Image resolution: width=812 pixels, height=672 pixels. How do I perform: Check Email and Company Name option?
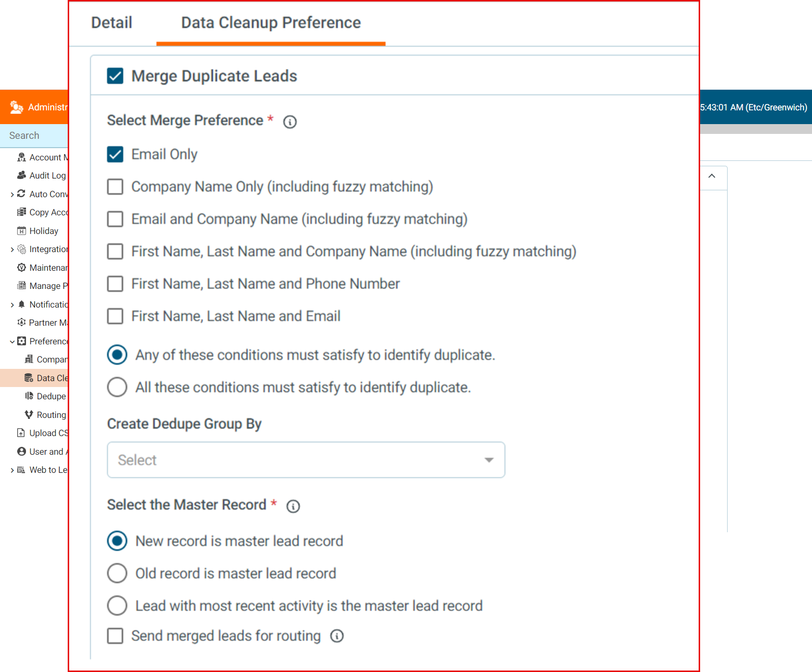tap(115, 219)
